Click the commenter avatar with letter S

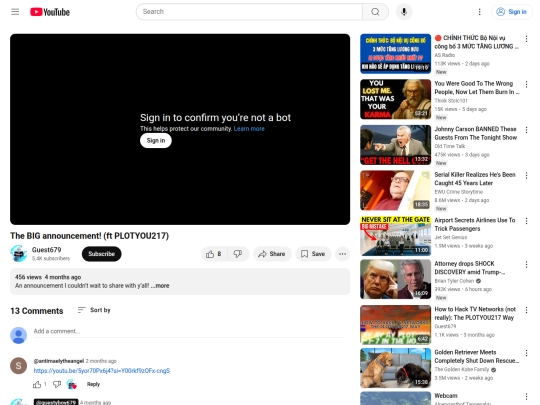[x=19, y=366]
